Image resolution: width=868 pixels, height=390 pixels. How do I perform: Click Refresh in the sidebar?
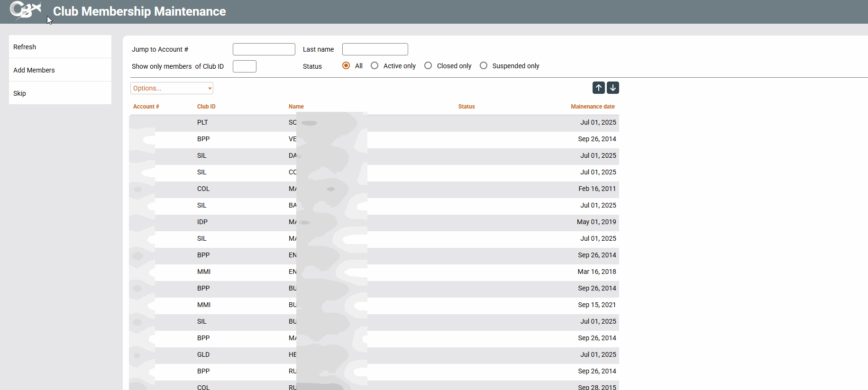click(x=25, y=47)
